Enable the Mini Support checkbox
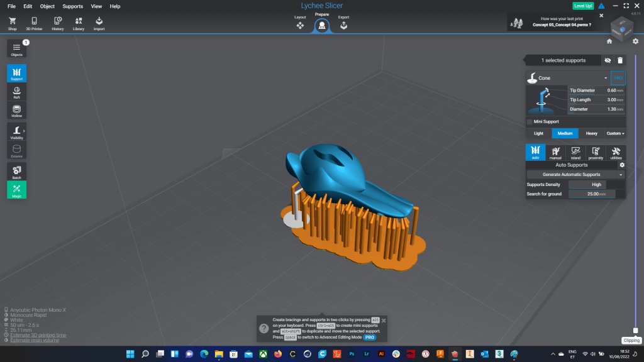Viewport: 644px width, 362px height. click(530, 122)
